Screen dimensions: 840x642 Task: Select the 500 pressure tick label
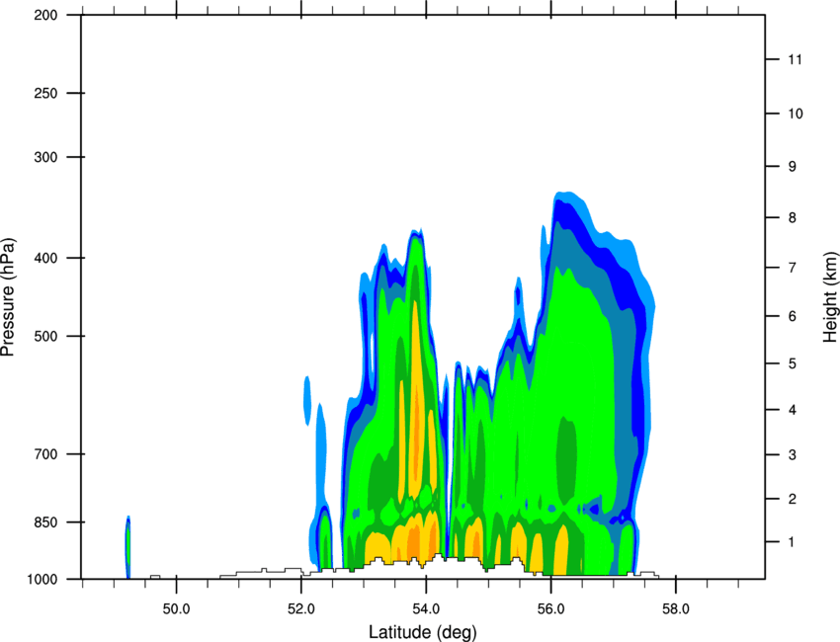pyautogui.click(x=45, y=336)
